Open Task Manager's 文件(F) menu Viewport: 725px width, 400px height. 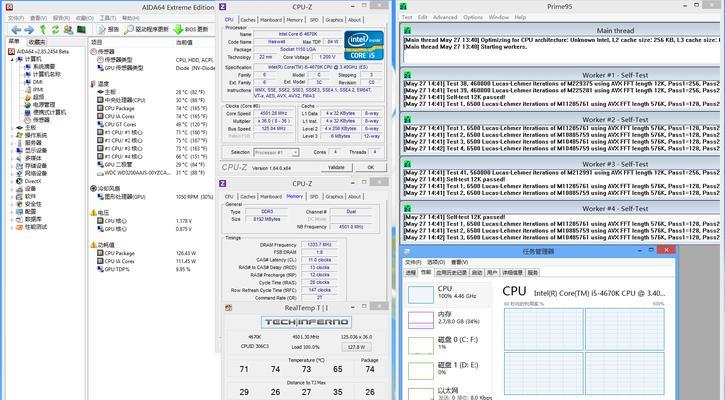pyautogui.click(x=413, y=262)
